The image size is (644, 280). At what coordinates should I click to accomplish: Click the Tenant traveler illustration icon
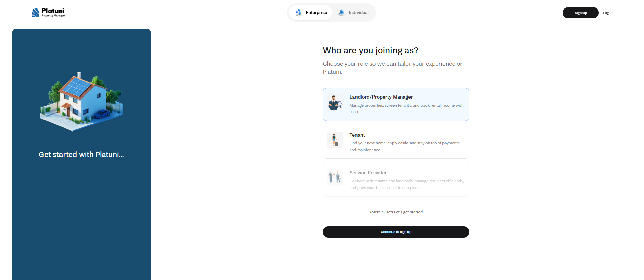335,140
